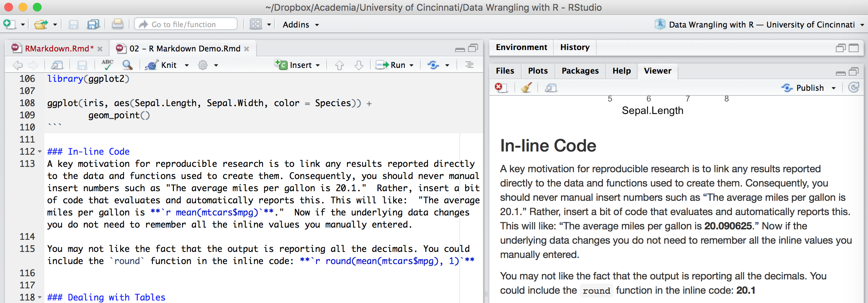Viewport: 868px width, 303px height.
Task: Toggle the document outline icon
Action: [x=469, y=65]
